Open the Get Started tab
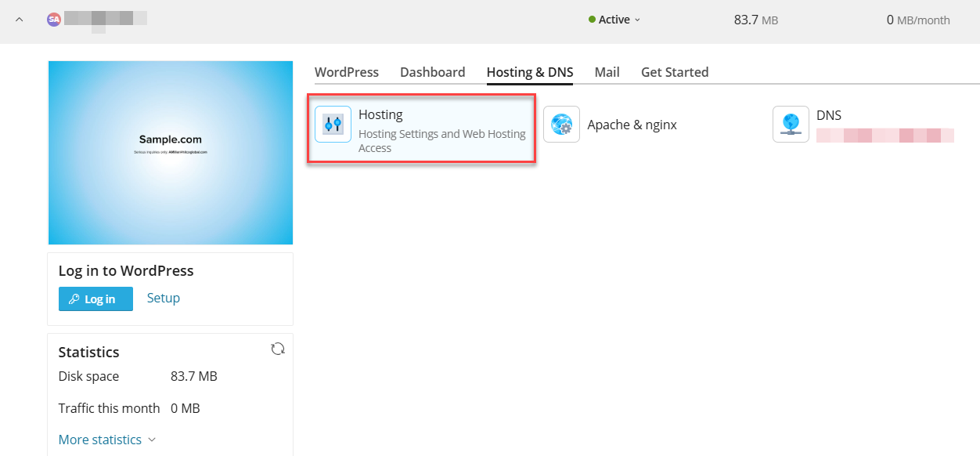 (675, 72)
